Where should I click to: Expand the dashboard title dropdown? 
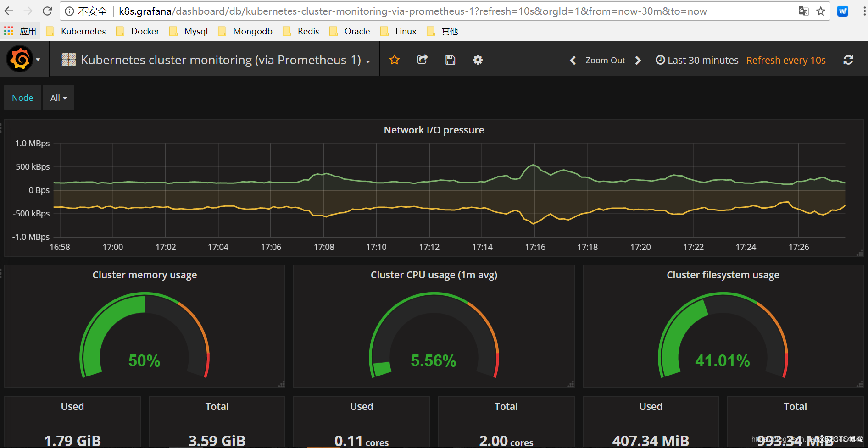tap(368, 61)
